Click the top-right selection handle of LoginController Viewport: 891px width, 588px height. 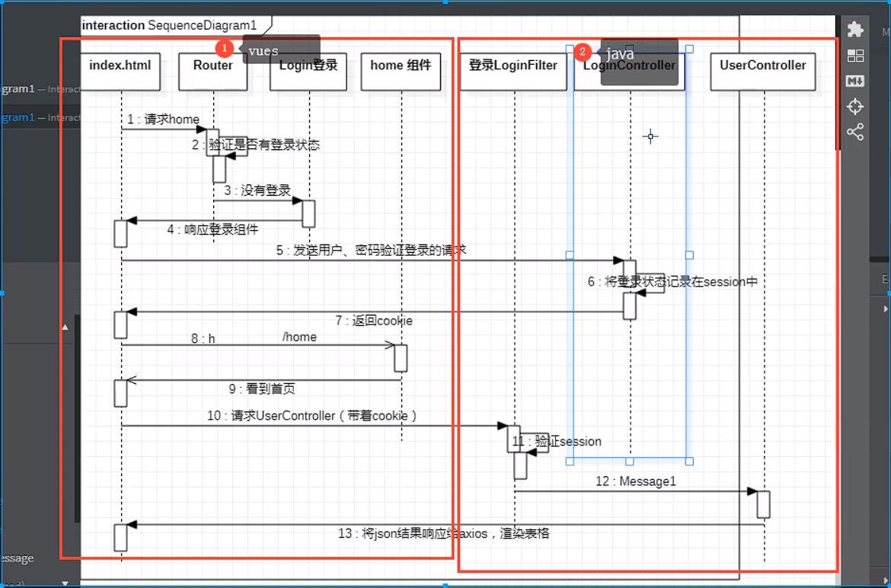tap(689, 49)
